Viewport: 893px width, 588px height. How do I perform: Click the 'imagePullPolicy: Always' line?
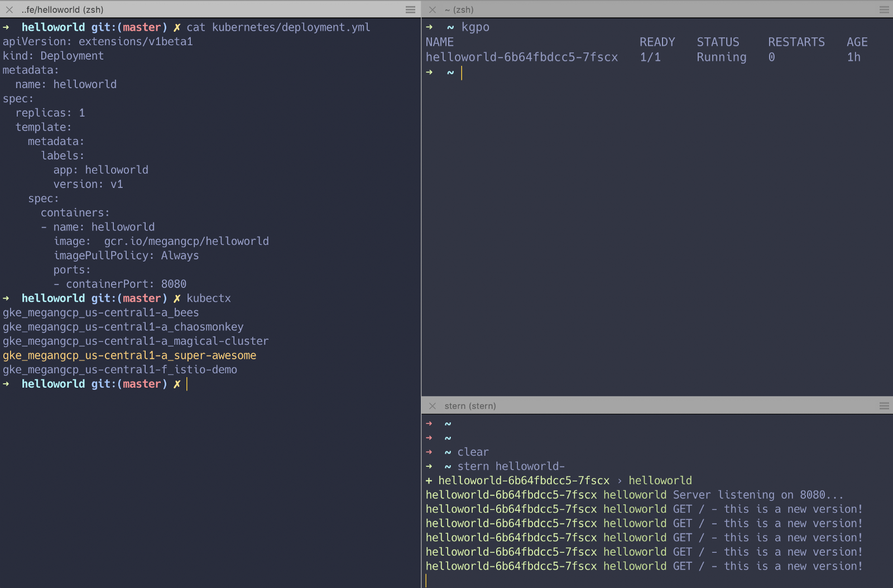(x=126, y=256)
